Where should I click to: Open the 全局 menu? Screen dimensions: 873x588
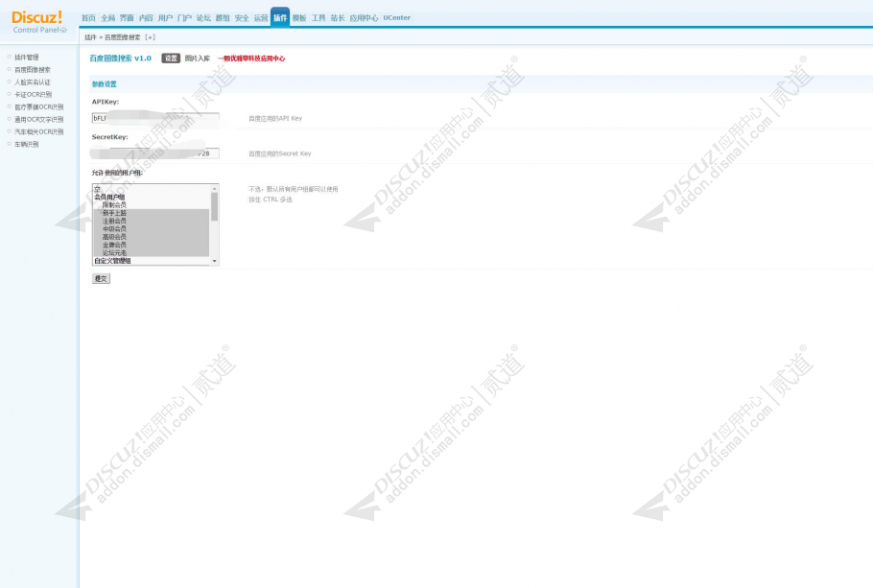(x=108, y=18)
